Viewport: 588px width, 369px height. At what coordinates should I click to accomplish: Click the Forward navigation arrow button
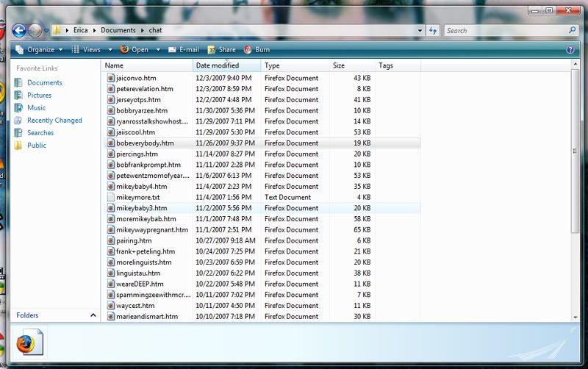pos(35,30)
